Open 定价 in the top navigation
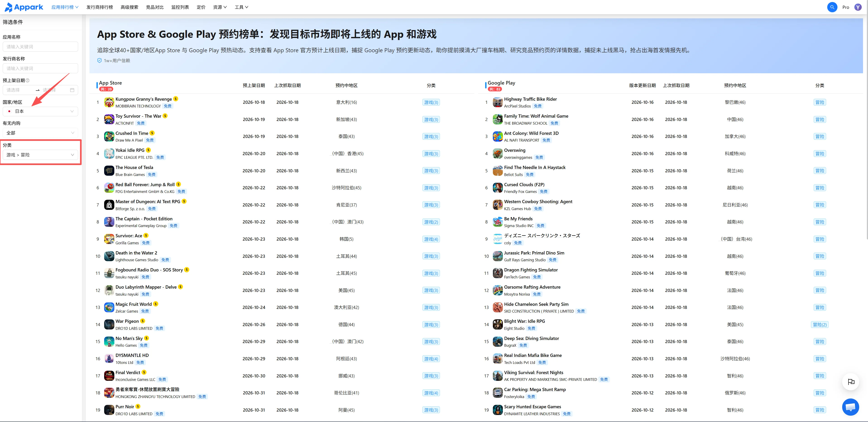This screenshot has height=422, width=868. pyautogui.click(x=201, y=7)
